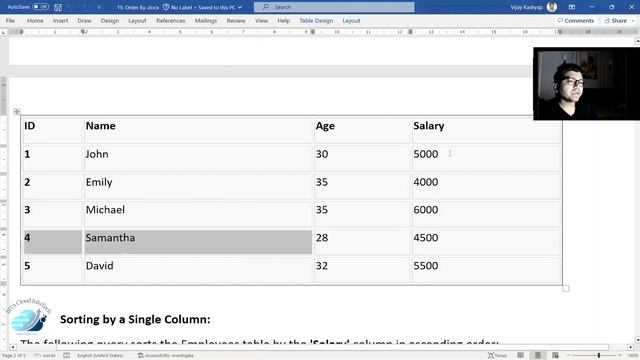Click the tab selector at ruler corner

[4, 32]
